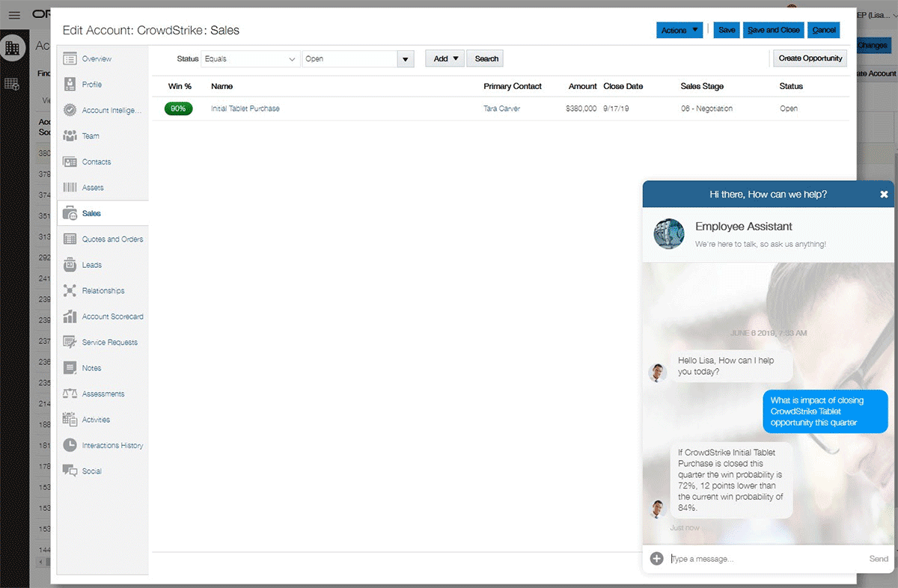Open the Add dropdown button
Viewport: 898px width, 588px height.
pyautogui.click(x=445, y=58)
